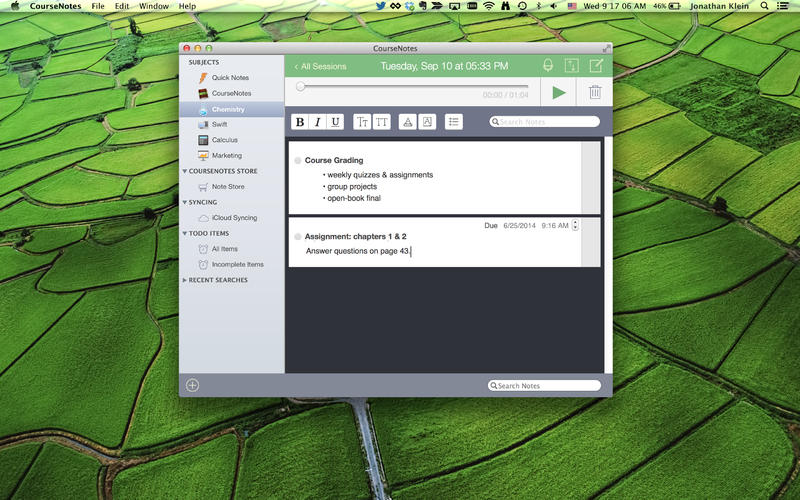The height and width of the screenshot is (500, 800).
Task: Click Evernote elephant menu bar icon
Action: tap(422, 6)
